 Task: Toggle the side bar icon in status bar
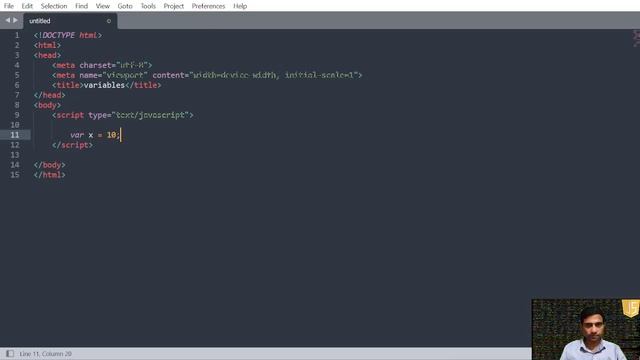click(x=10, y=353)
